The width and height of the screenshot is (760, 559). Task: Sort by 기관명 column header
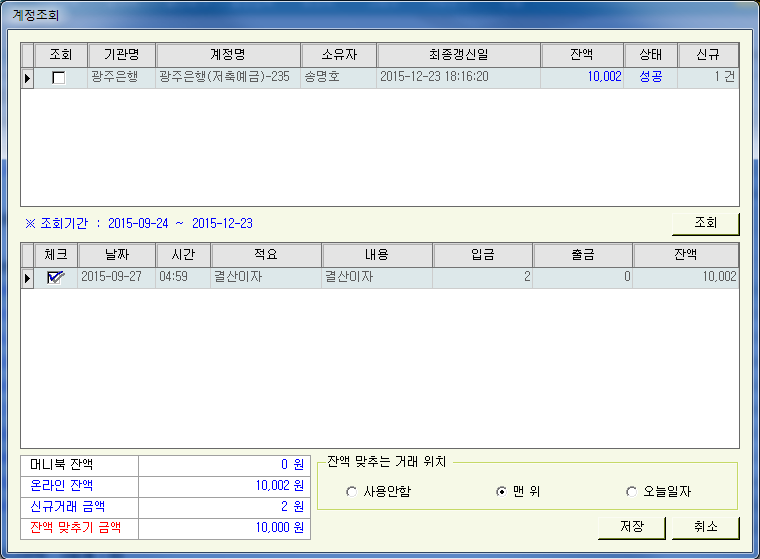(121, 55)
